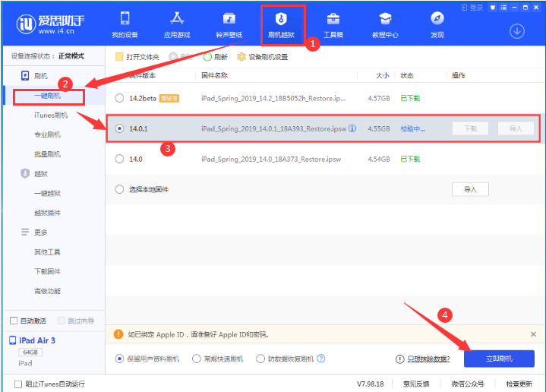546x392 pixels.
Task: Open 越狱插件 in sidebar
Action: click(x=48, y=213)
